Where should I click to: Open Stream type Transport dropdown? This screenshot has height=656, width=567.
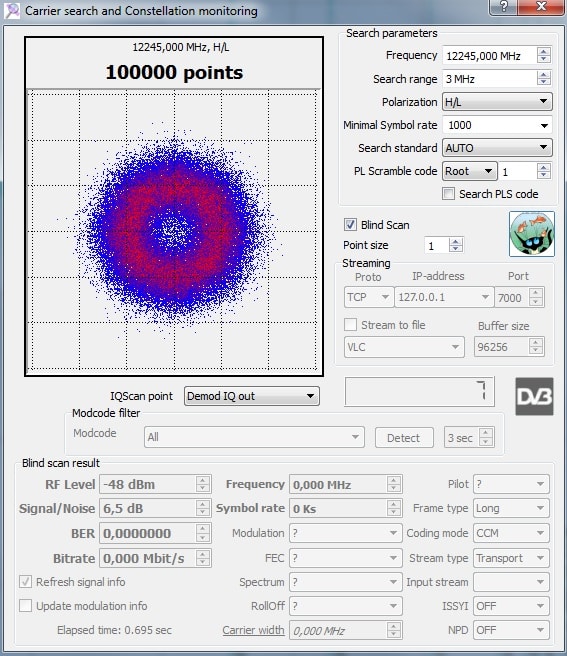pyautogui.click(x=511, y=558)
